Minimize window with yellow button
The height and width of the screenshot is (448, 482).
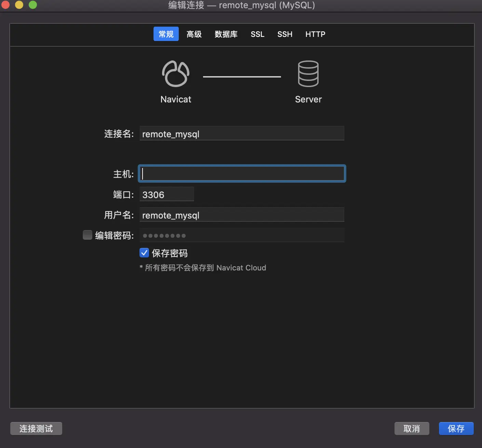[19, 5]
